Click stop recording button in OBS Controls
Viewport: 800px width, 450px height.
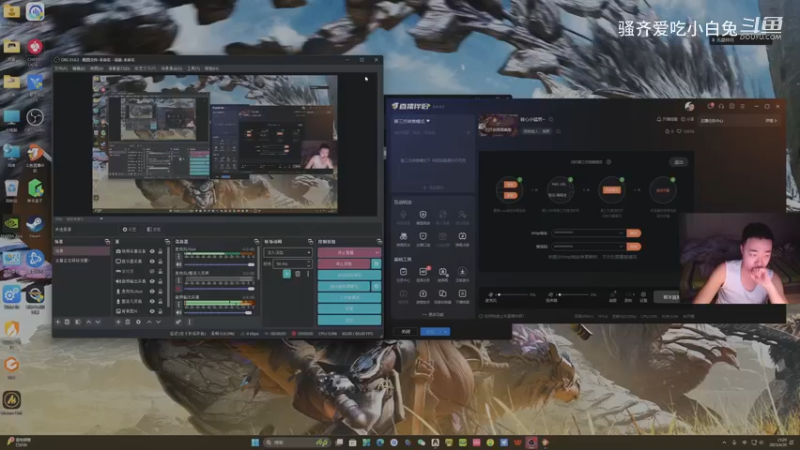(344, 263)
